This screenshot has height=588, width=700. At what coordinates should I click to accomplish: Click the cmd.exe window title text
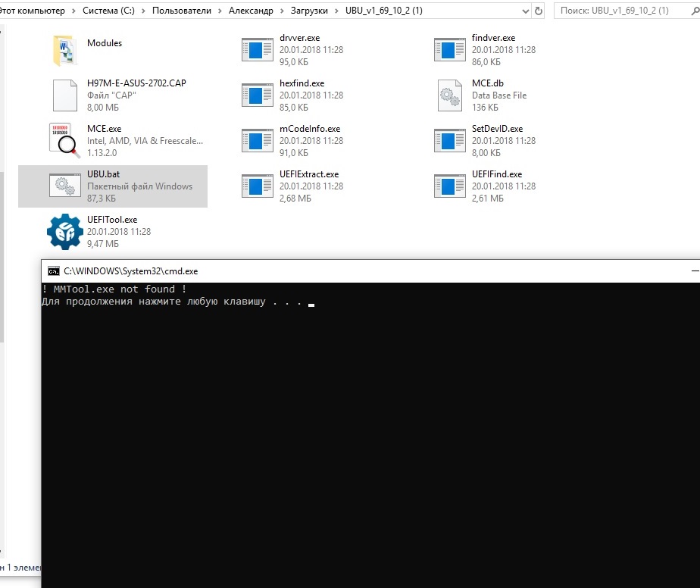[131, 271]
